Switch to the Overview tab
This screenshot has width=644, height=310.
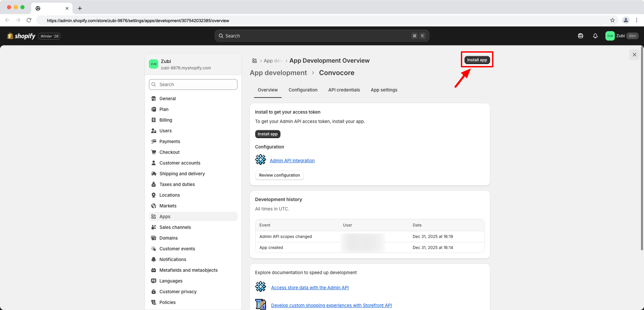tap(268, 90)
